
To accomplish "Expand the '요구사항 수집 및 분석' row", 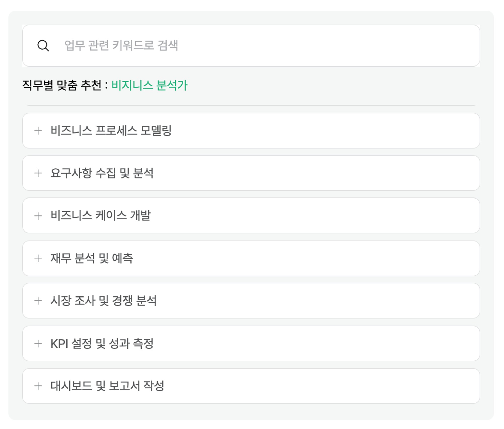I will click(102, 173).
